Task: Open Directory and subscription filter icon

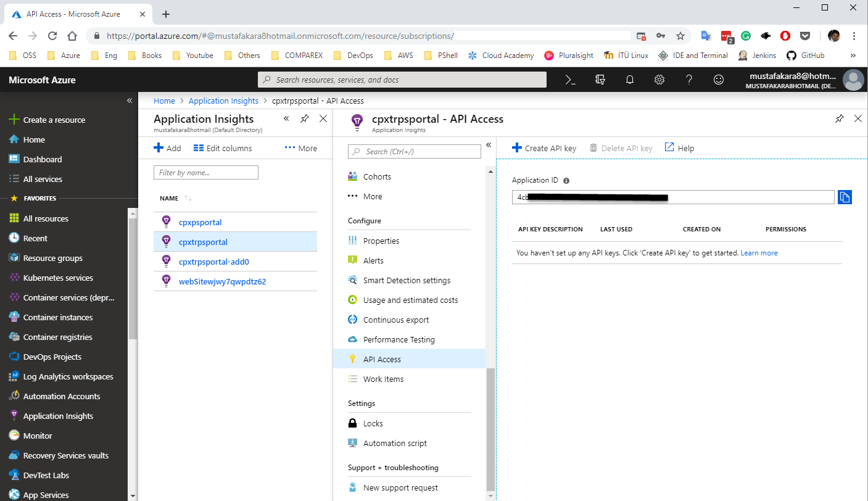Action: click(x=600, y=80)
